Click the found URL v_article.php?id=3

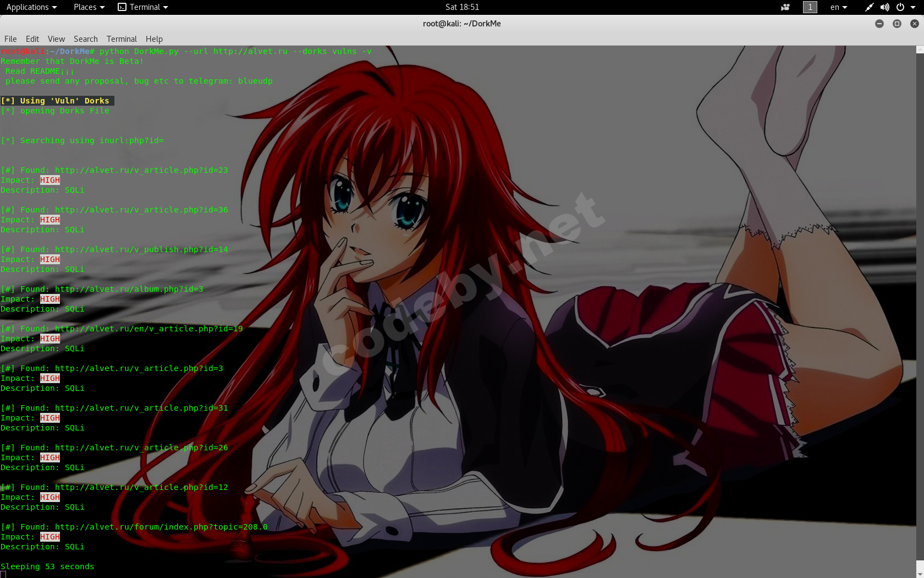(139, 368)
